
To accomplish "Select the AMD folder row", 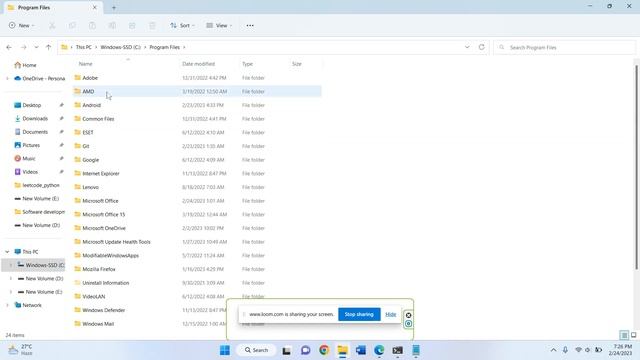I will 197,91.
